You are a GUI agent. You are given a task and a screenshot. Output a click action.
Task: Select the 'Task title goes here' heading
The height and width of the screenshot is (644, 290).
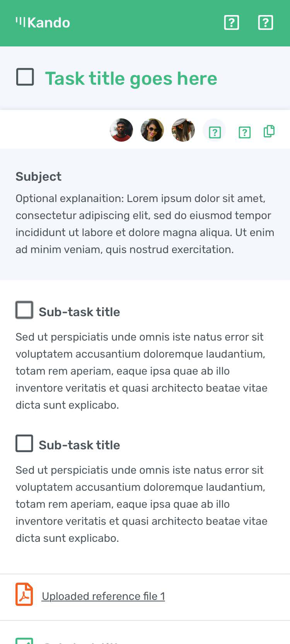131,79
